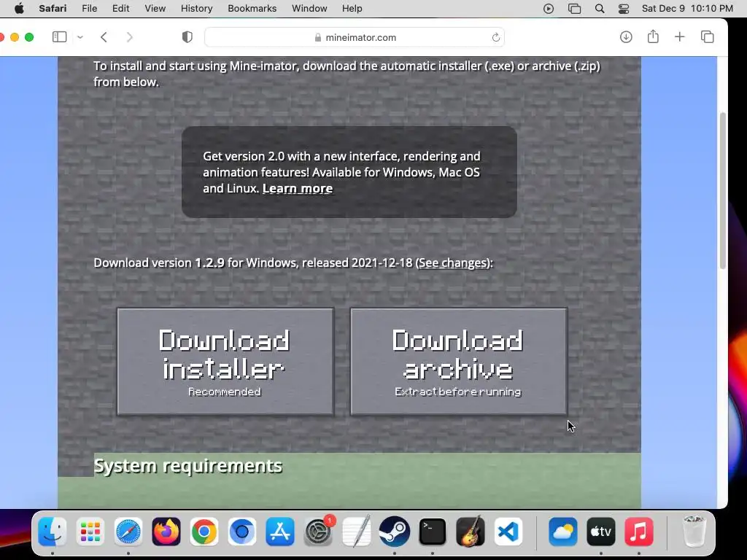The width and height of the screenshot is (747, 560).
Task: Toggle the Safari sidebar
Action: pyautogui.click(x=59, y=37)
